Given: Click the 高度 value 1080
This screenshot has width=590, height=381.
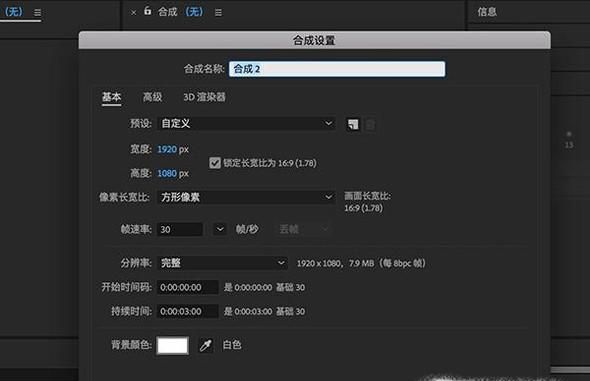Looking at the screenshot, I should pos(167,173).
